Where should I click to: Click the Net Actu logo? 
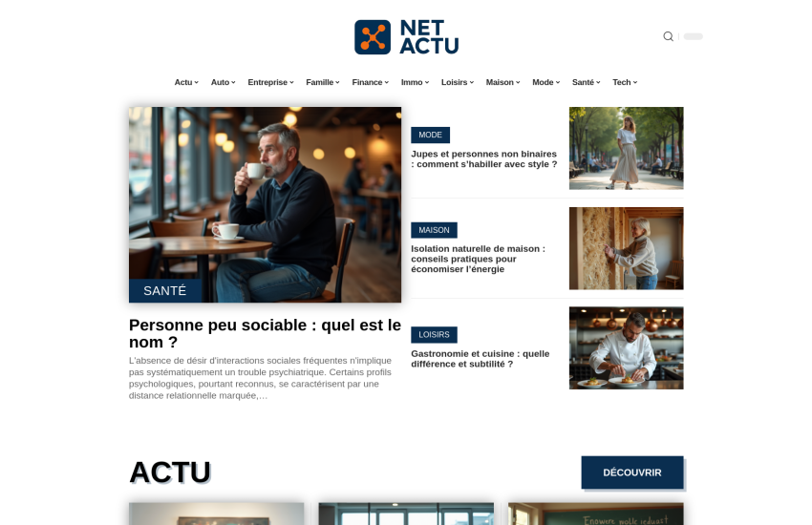click(407, 36)
